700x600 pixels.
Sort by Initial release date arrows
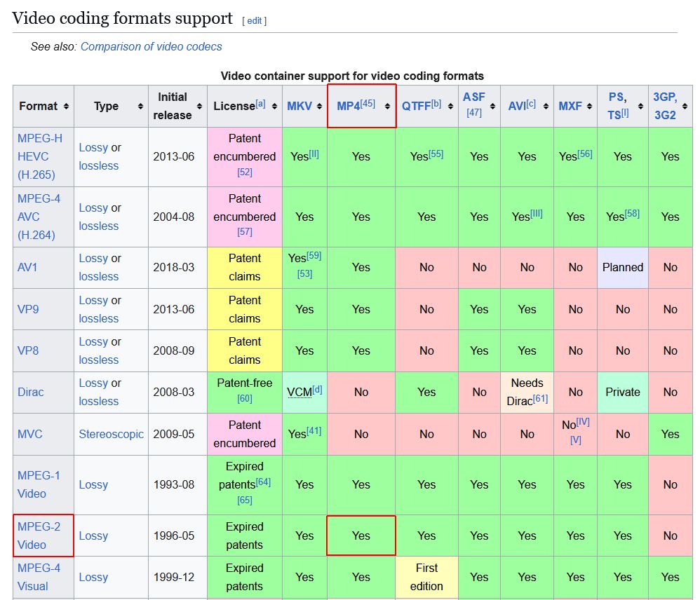(x=199, y=107)
